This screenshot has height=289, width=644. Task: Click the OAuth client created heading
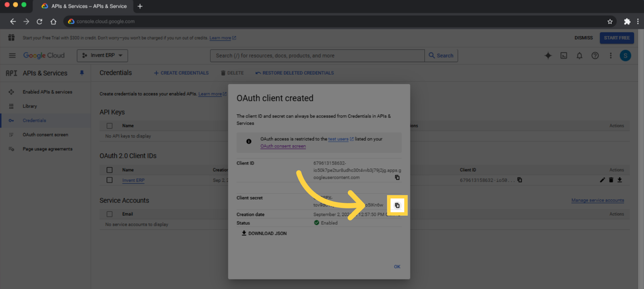click(x=275, y=98)
